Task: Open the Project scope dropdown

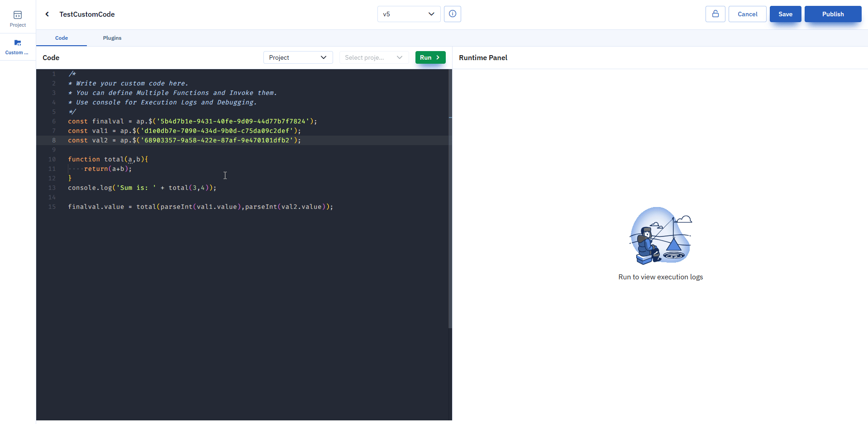Action: 298,57
